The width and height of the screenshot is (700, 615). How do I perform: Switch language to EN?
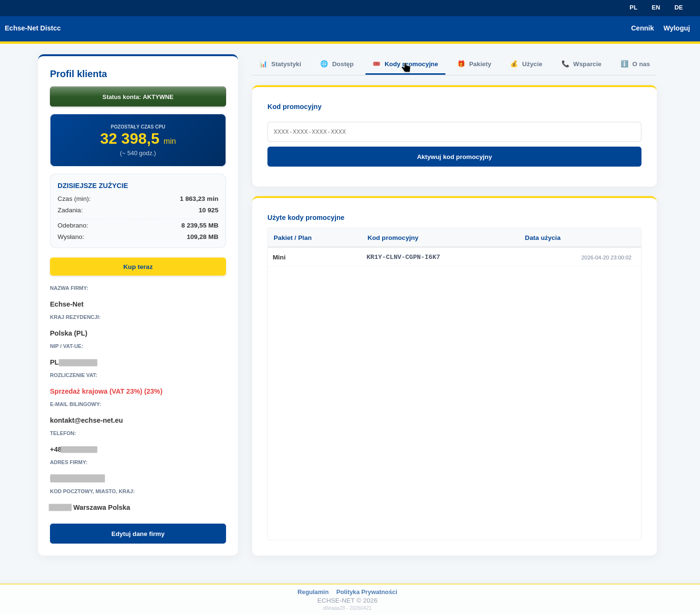pyautogui.click(x=656, y=8)
